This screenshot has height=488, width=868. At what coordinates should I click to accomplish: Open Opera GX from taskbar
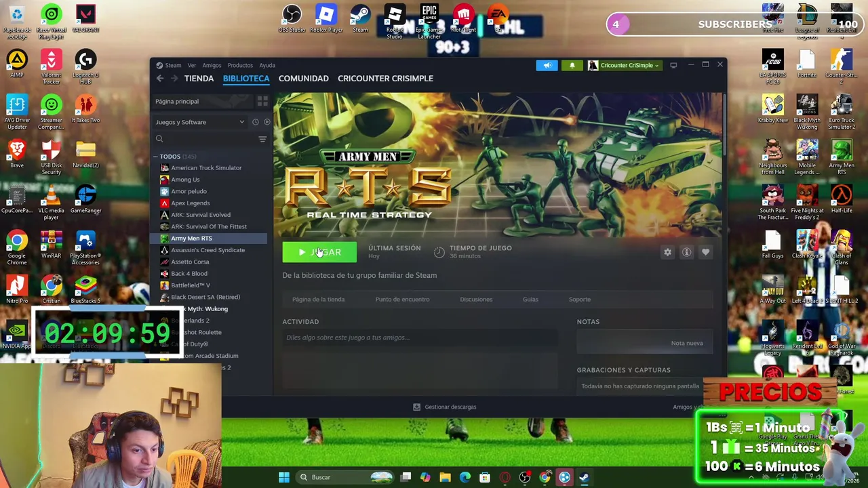[x=505, y=477]
